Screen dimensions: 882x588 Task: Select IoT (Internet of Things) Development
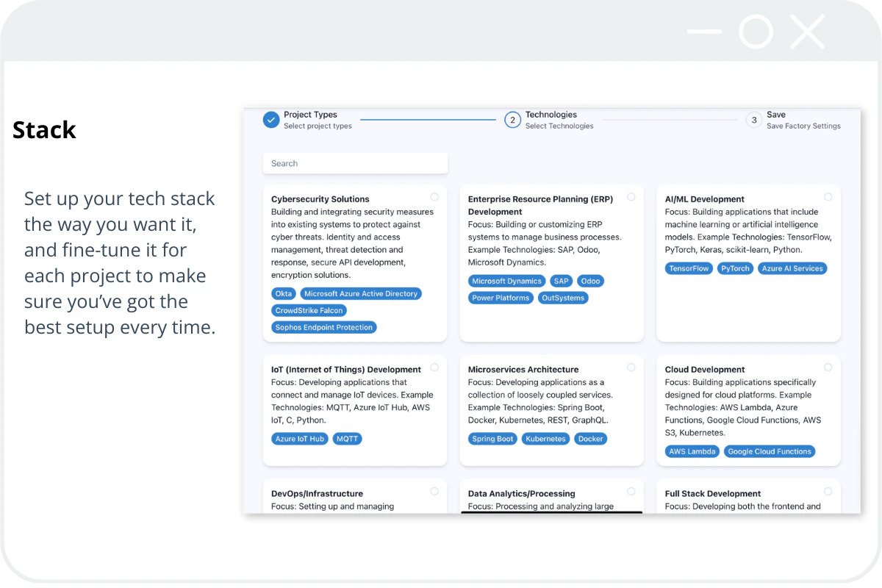tap(434, 367)
